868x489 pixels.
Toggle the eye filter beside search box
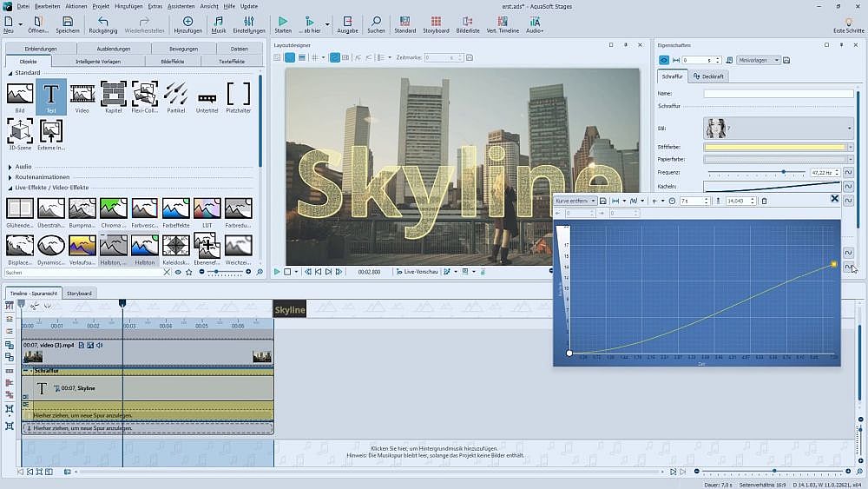[x=178, y=272]
